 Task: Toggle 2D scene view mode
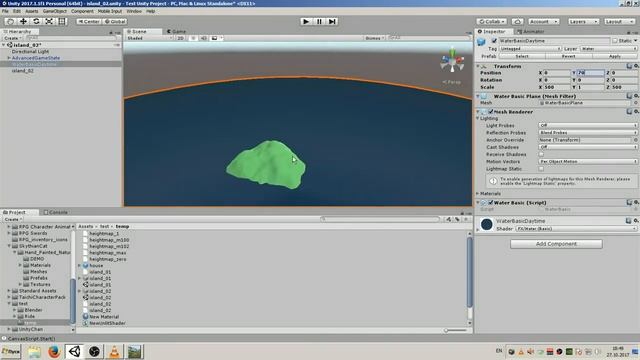tap(180, 38)
